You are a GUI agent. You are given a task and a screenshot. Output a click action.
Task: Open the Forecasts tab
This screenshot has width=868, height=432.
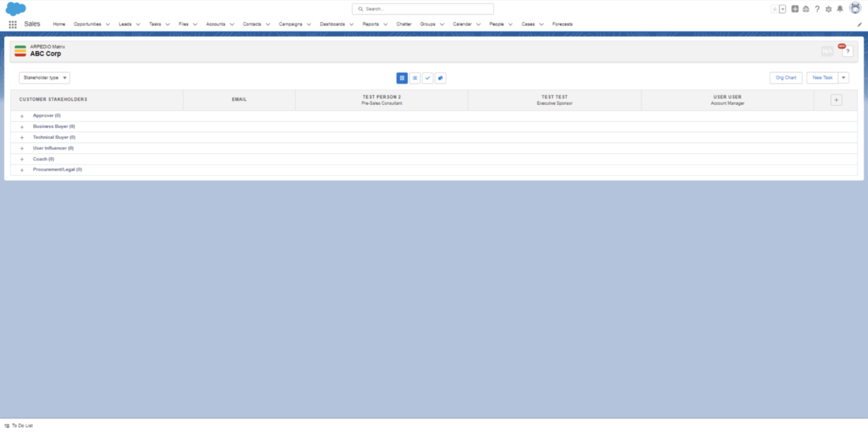[x=563, y=24]
